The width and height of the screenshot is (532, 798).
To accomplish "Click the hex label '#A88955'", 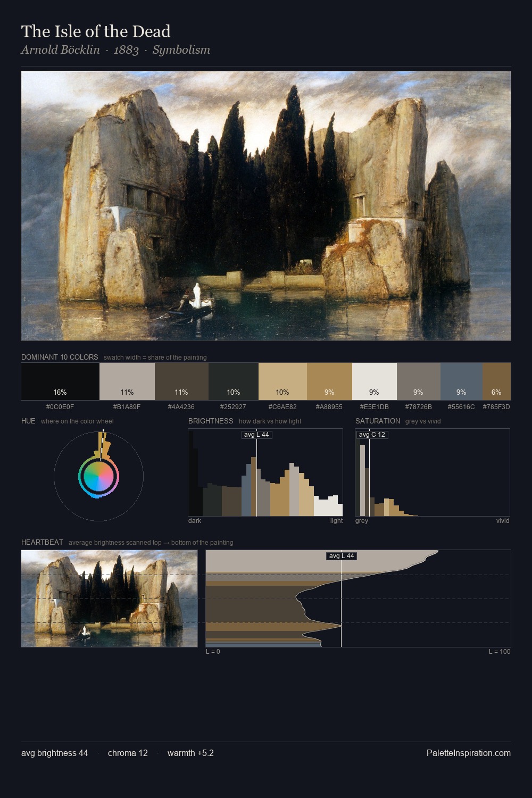I will (329, 407).
